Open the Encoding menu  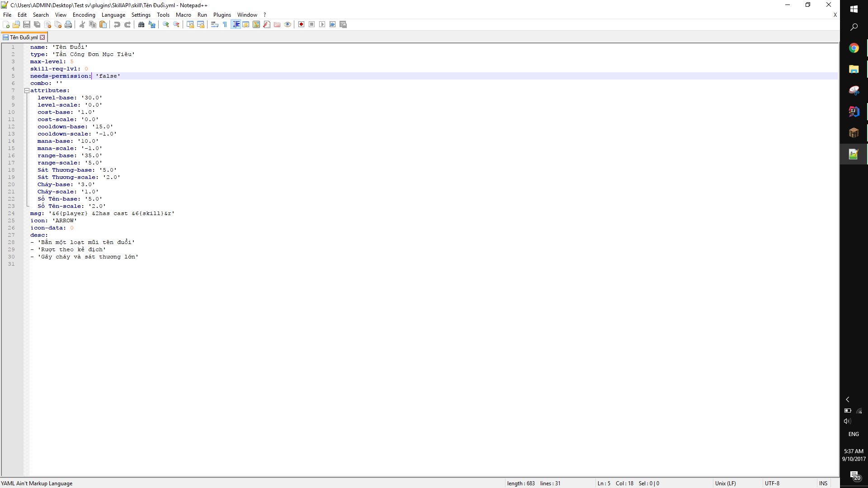click(x=84, y=15)
